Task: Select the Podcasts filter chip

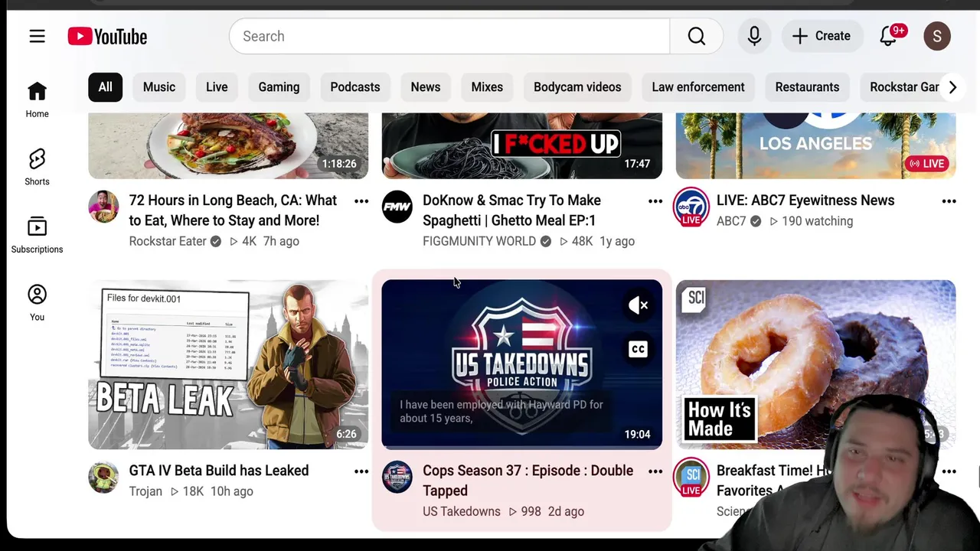Action: tap(355, 87)
